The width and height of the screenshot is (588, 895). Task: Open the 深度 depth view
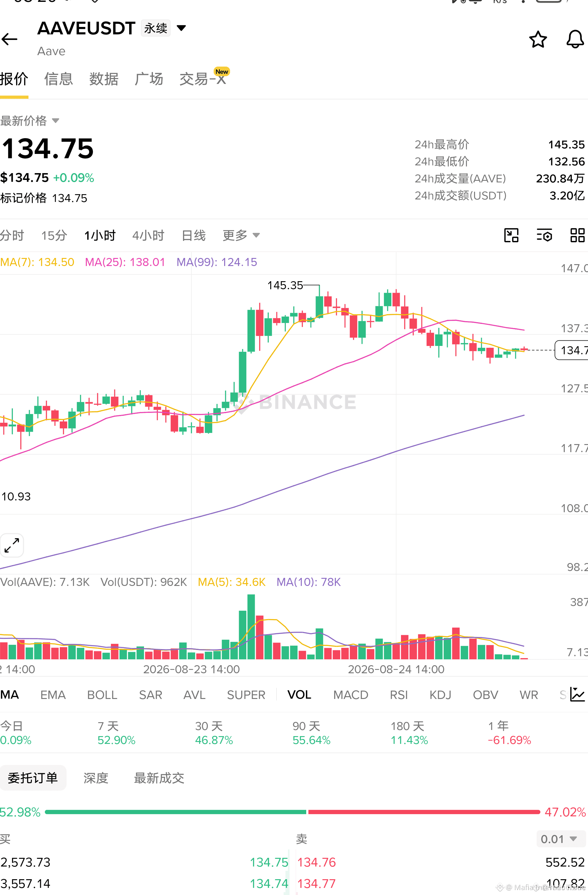[96, 778]
